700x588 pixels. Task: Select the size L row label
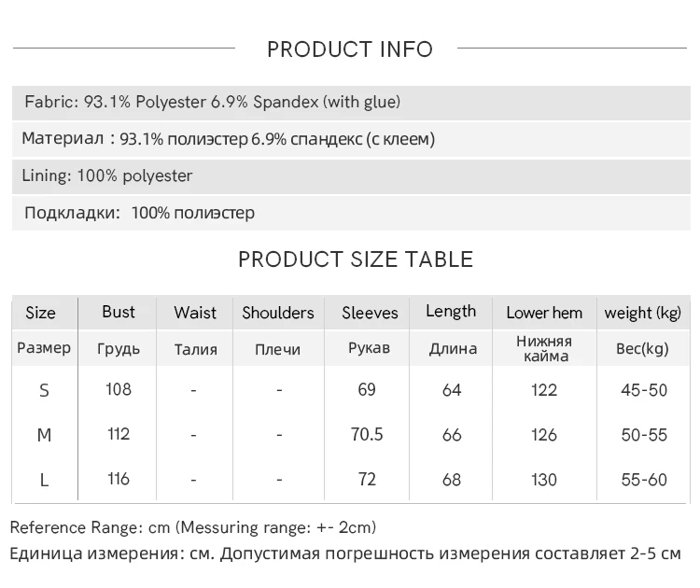[44, 480]
